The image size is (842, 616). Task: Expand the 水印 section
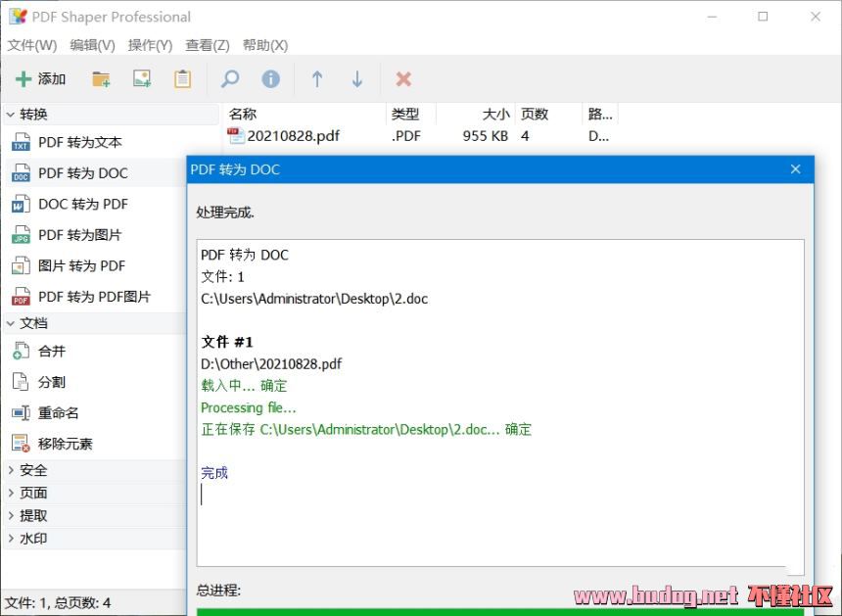[10, 539]
